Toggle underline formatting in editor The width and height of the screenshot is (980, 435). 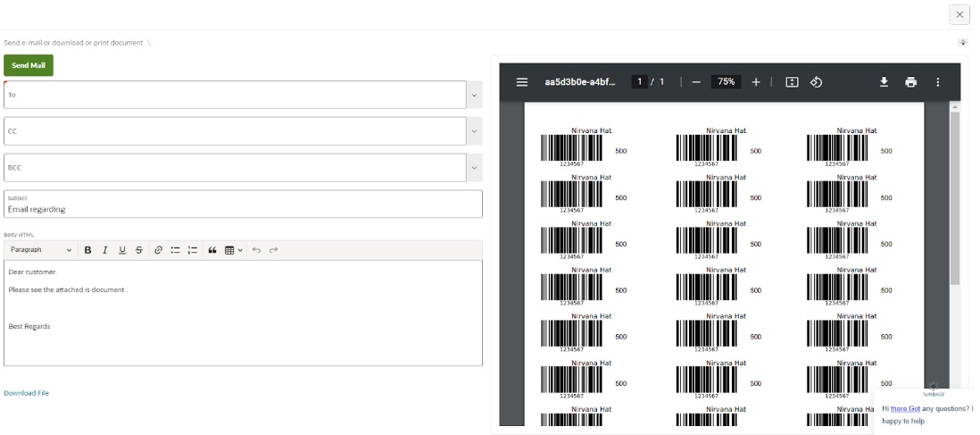pyautogui.click(x=122, y=250)
